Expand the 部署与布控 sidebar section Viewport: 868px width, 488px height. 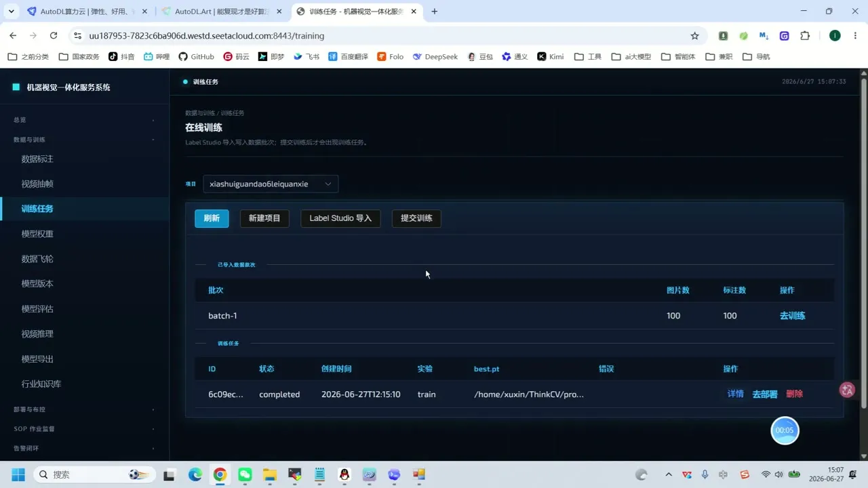(x=84, y=409)
